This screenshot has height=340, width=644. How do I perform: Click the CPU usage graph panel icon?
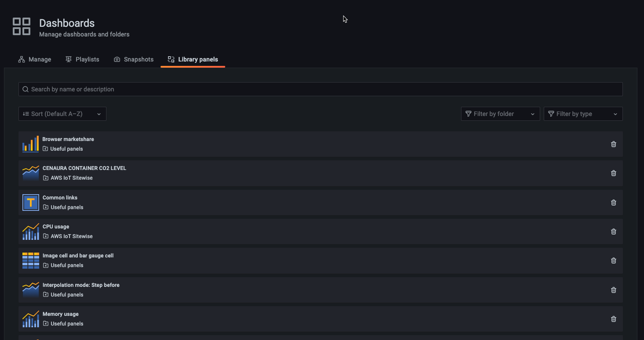[30, 231]
